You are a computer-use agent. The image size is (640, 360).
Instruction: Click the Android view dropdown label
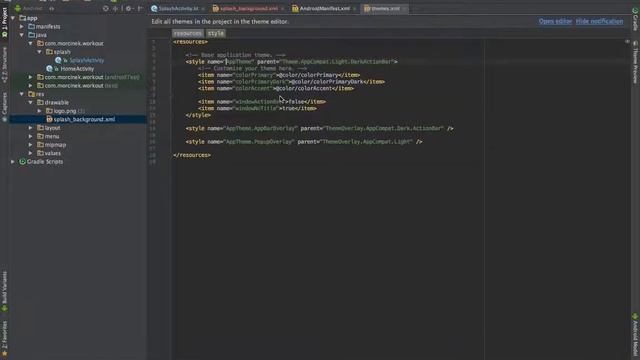pos(33,8)
